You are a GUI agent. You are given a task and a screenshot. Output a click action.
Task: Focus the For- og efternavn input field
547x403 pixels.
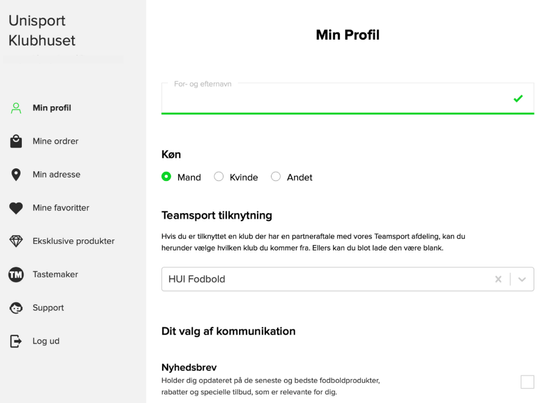point(347,98)
